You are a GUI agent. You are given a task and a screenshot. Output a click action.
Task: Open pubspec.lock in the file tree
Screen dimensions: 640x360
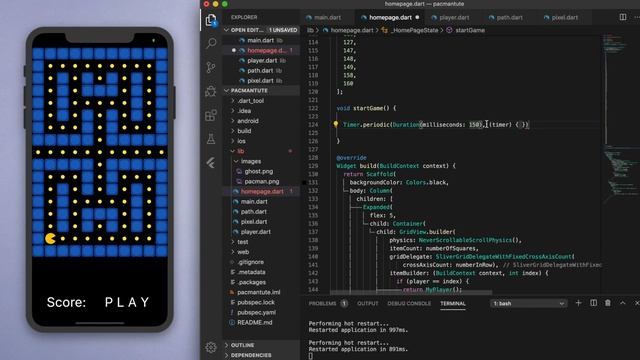(x=261, y=302)
